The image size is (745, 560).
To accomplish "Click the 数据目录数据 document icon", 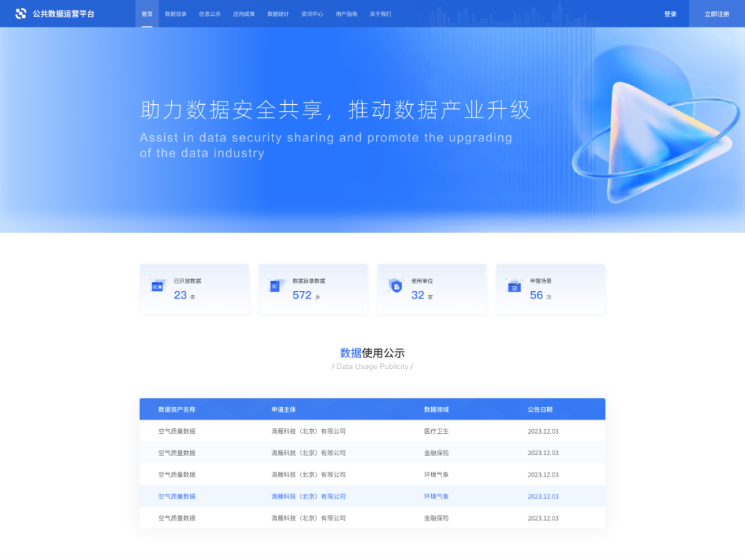I will [275, 286].
